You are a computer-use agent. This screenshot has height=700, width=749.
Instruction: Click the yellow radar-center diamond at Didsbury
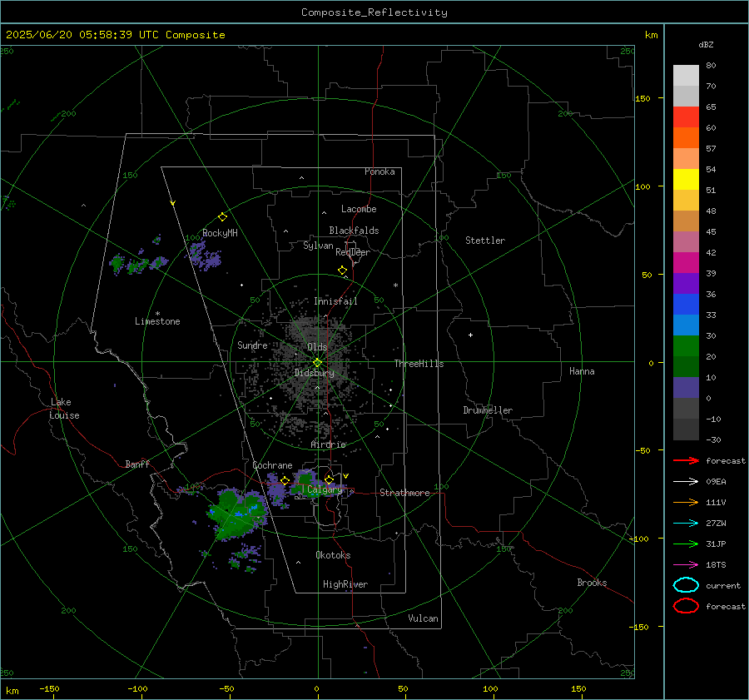click(x=317, y=363)
